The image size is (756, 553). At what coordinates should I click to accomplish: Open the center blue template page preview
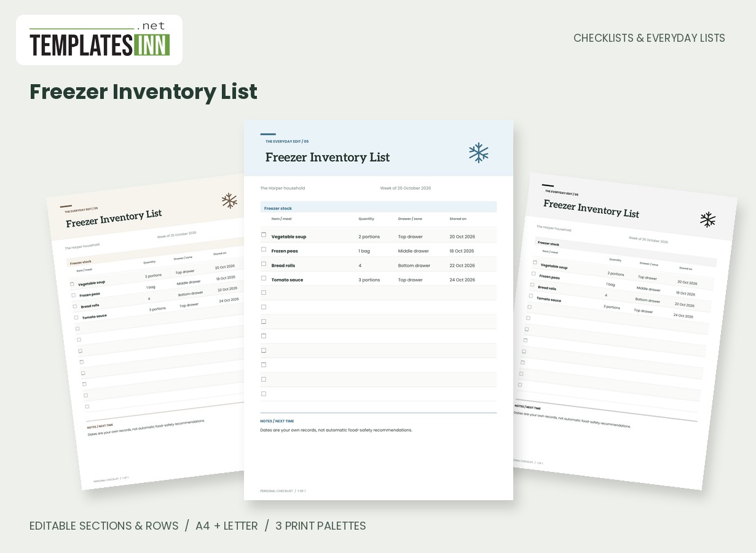pos(379,310)
